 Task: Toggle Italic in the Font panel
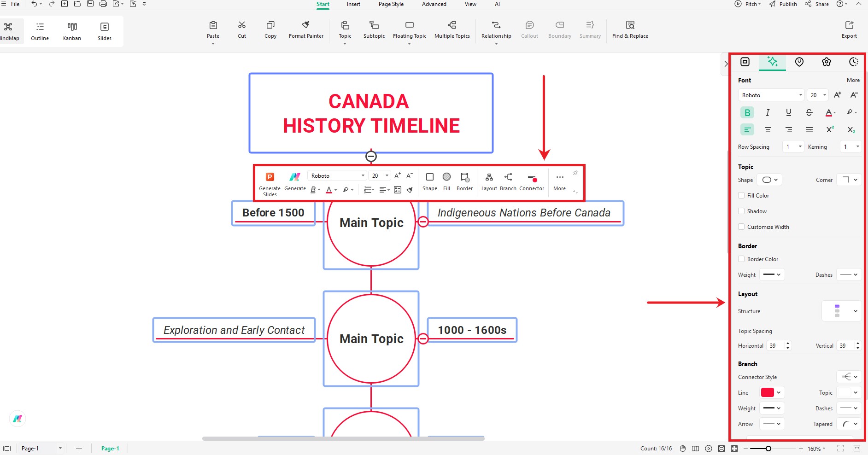click(768, 112)
